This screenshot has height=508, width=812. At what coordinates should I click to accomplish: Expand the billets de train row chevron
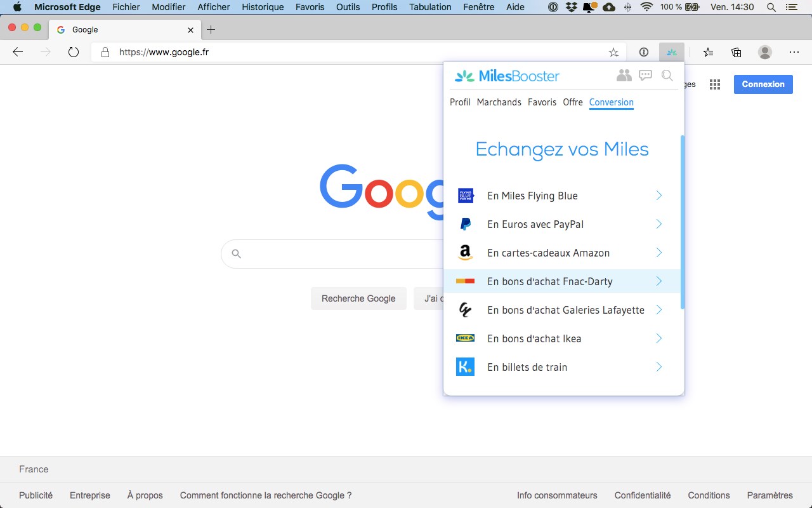(x=659, y=367)
